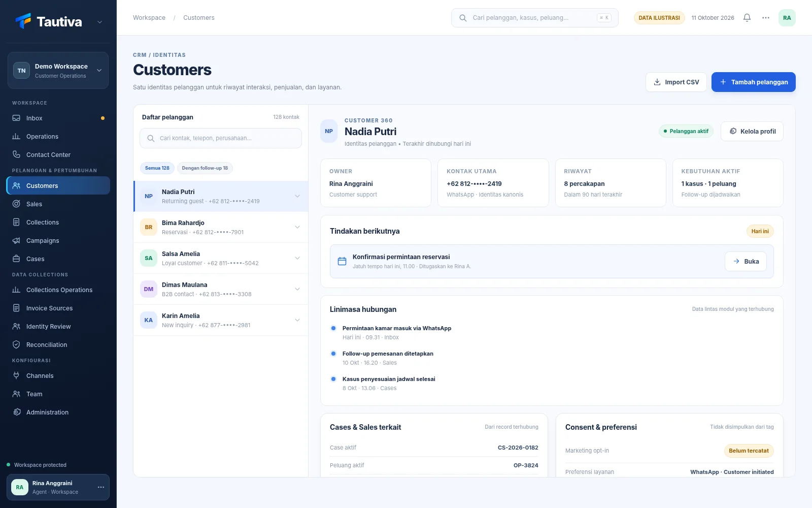Expand Salsa Amelia row chevron
812x508 pixels.
[297, 258]
